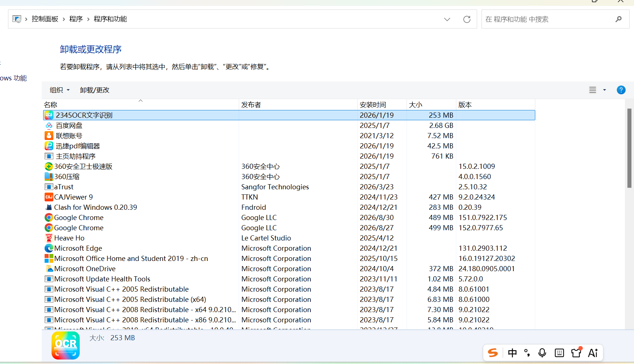Sort by 名称 column header
Viewport: 634px width, 364px height.
[x=140, y=105]
